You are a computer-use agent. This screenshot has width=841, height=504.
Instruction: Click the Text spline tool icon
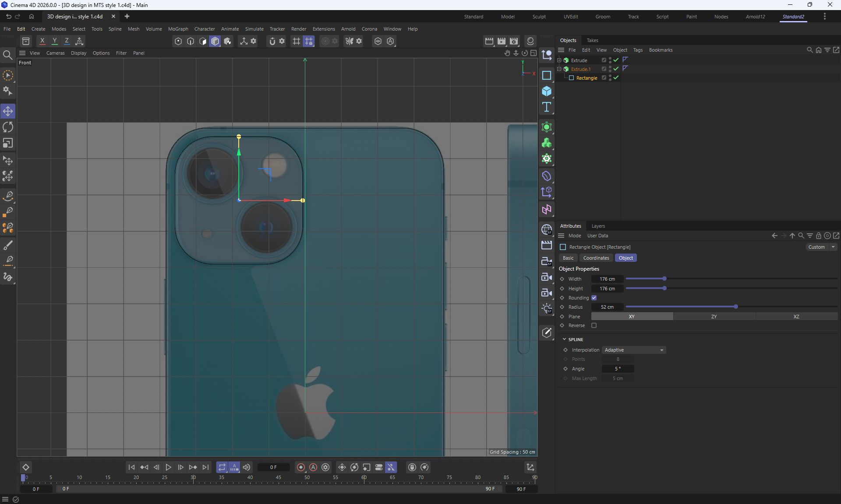click(x=546, y=107)
